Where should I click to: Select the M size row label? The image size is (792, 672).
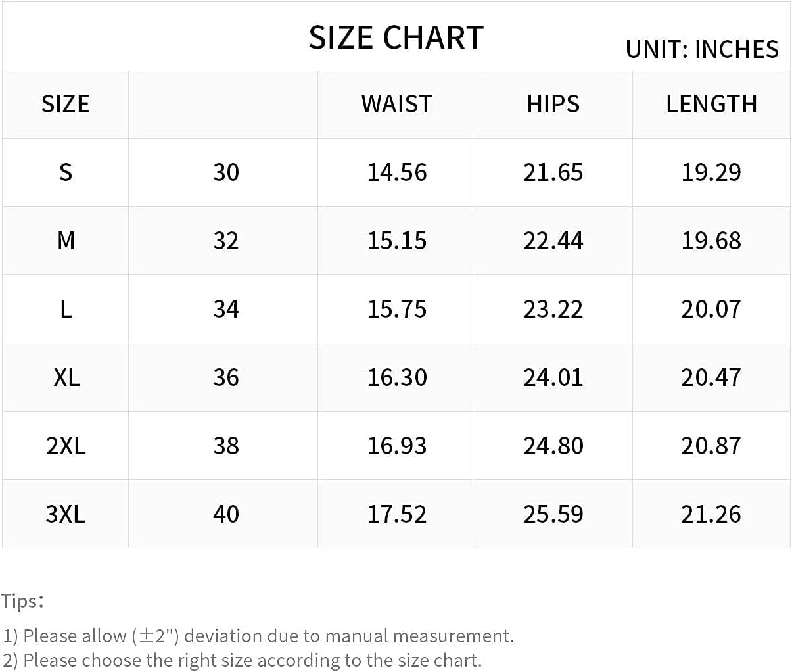pos(66,241)
